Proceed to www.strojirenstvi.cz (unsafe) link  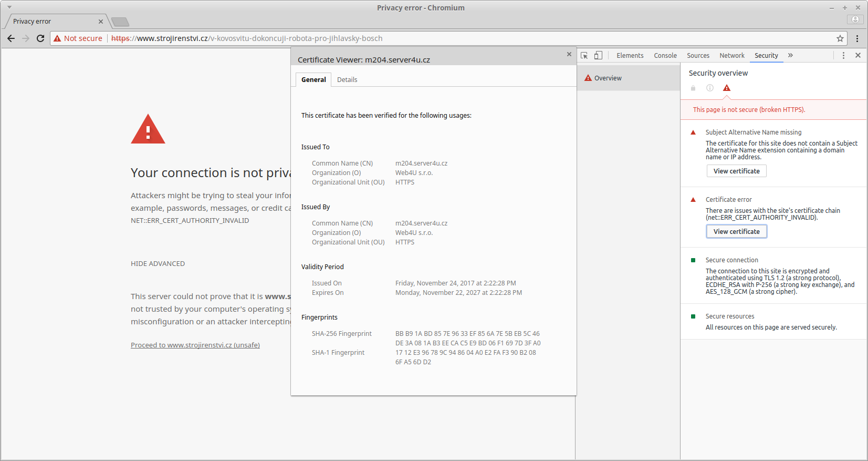click(195, 345)
